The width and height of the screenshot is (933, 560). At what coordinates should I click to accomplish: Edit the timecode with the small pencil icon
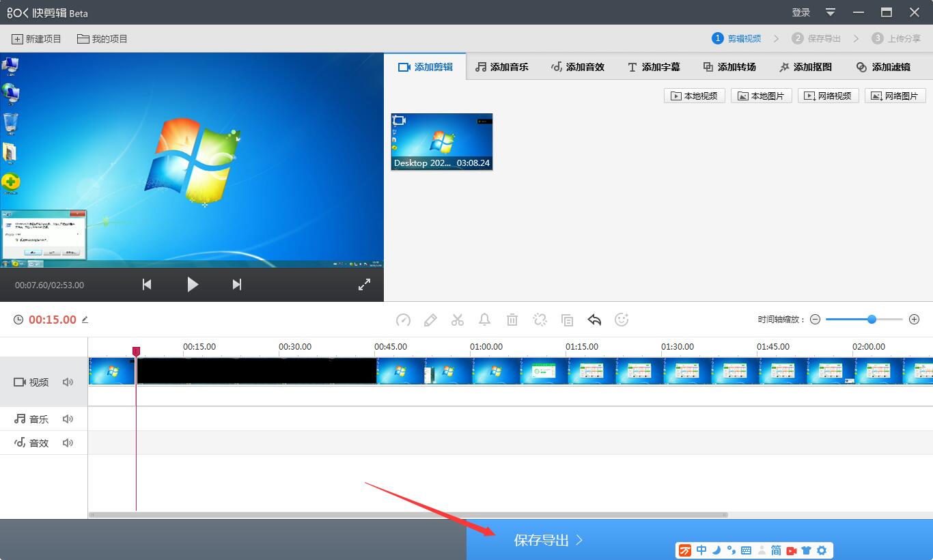point(85,320)
